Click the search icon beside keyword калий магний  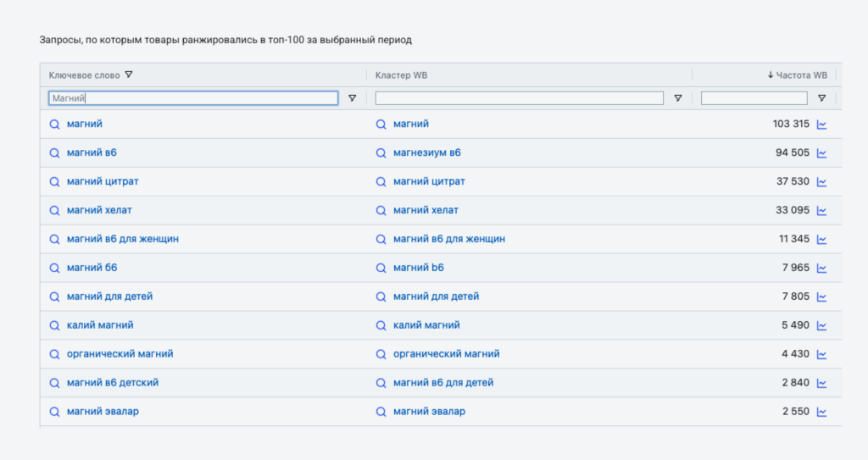pos(54,325)
